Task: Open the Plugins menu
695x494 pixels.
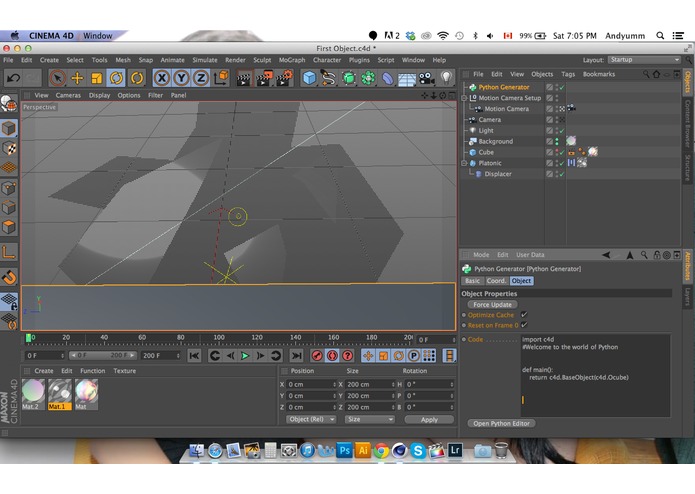Action: point(359,60)
